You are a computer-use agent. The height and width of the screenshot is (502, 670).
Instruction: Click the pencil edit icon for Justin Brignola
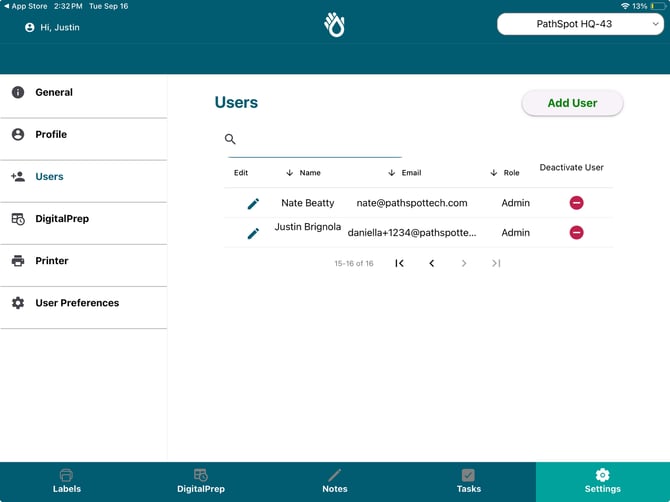tap(253, 233)
